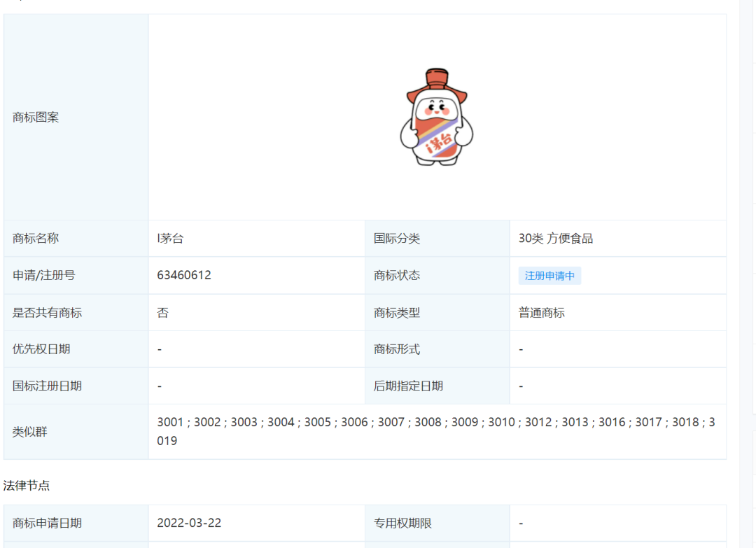756x548 pixels.
Task: Click the 商标申请日期 label cell
Action: [x=76, y=523]
